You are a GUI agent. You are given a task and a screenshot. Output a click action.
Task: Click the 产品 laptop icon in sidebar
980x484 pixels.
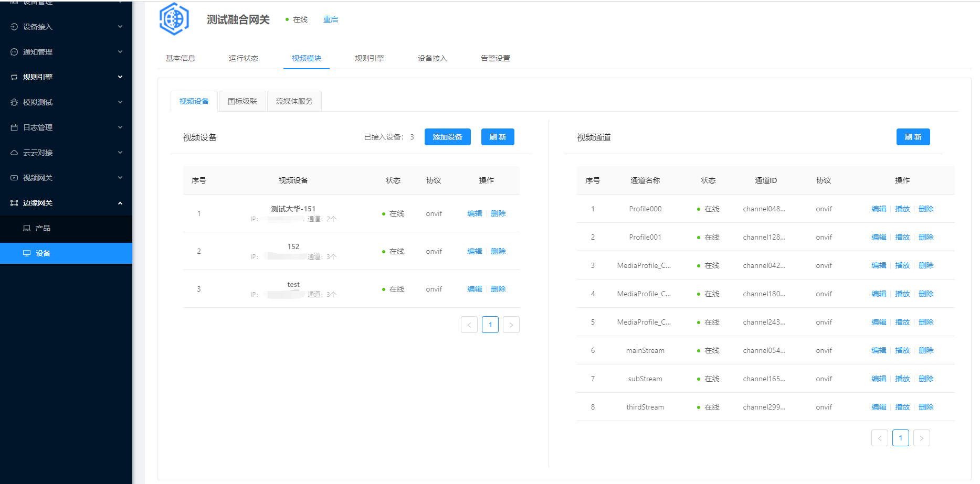[27, 228]
